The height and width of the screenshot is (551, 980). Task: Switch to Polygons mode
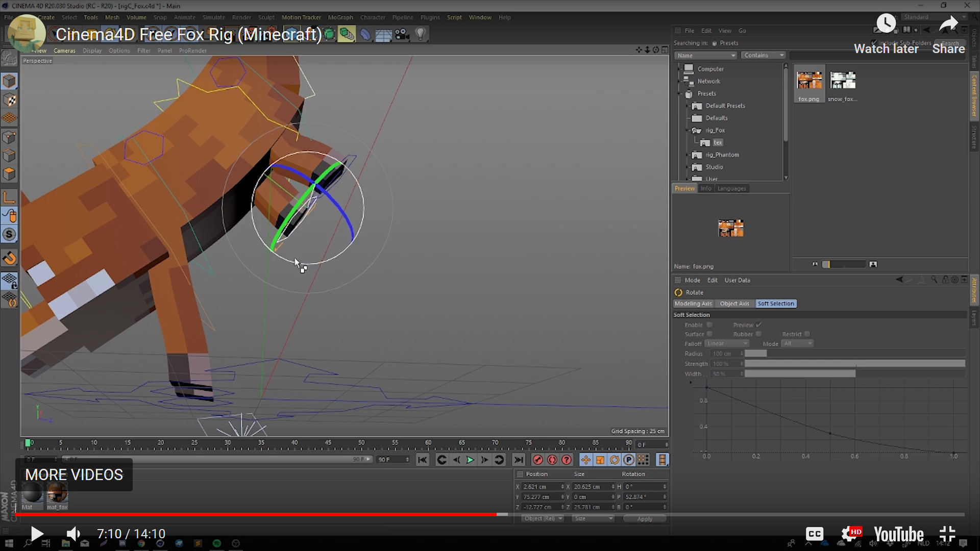[10, 174]
